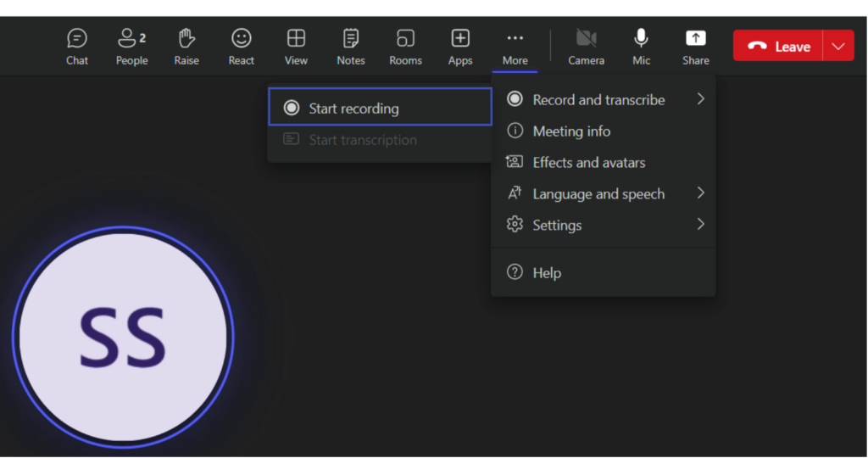Click the Meeting info icon
The height and width of the screenshot is (458, 868).
point(515,131)
